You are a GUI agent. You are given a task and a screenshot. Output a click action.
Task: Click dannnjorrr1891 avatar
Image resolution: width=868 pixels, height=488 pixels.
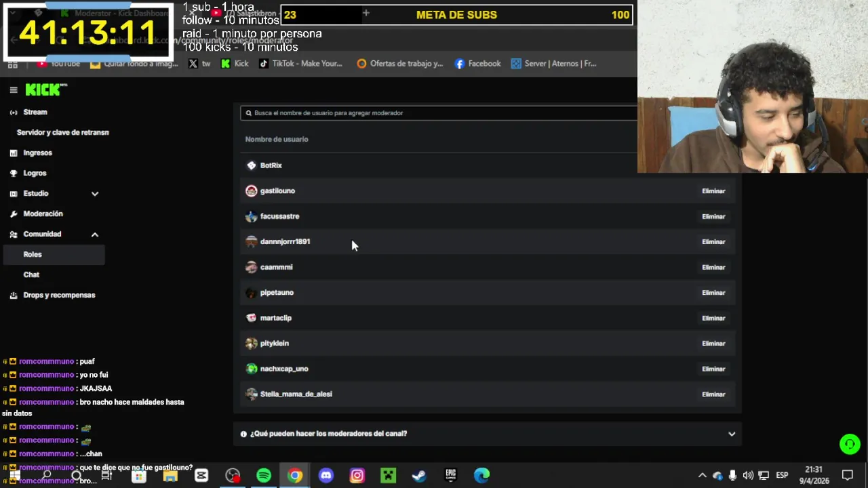[252, 242]
